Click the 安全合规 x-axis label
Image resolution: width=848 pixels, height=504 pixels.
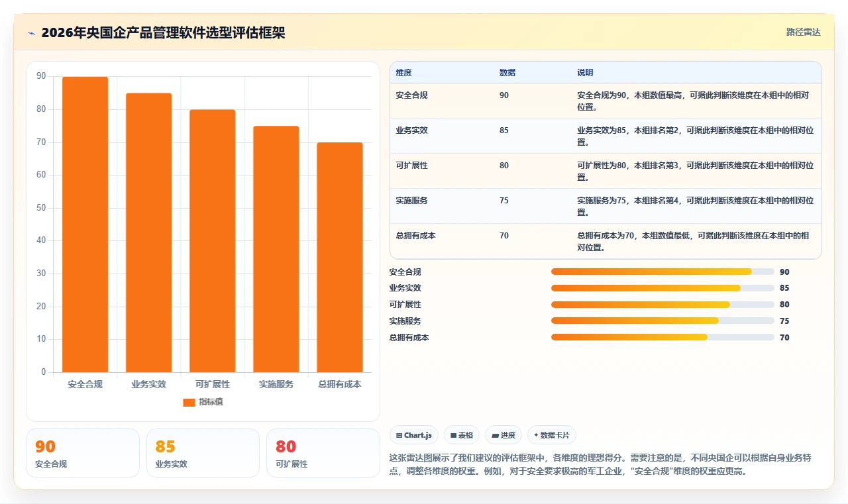tap(85, 384)
